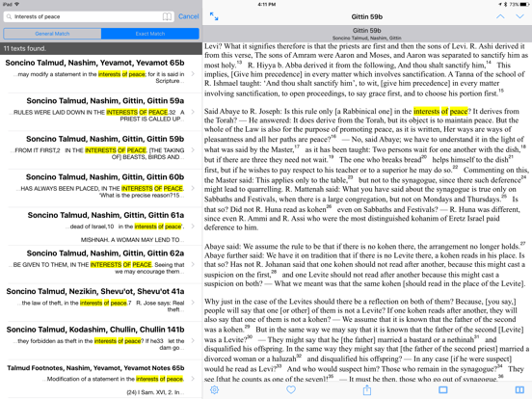
Task: Tap the Bluetooth status icon
Action: (505, 5)
